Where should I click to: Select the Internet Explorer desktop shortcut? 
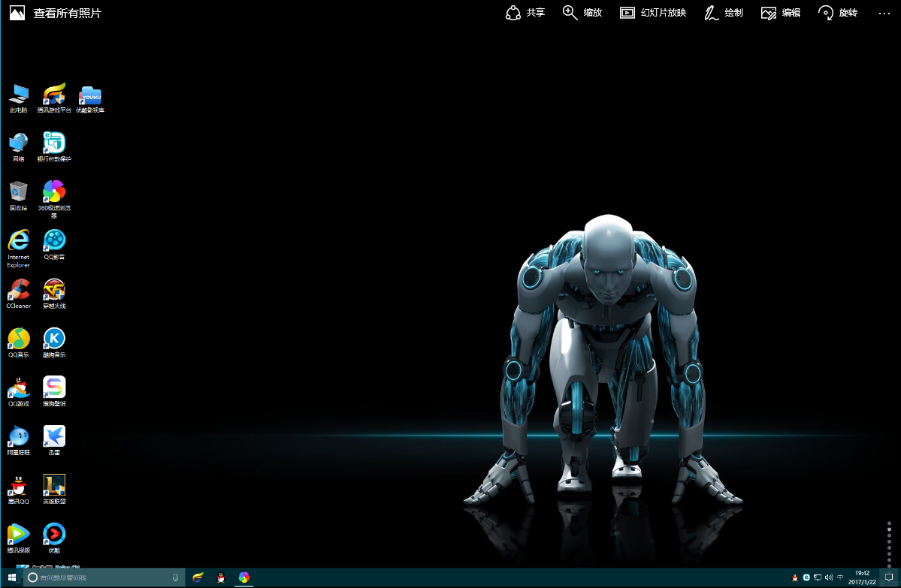[x=18, y=240]
